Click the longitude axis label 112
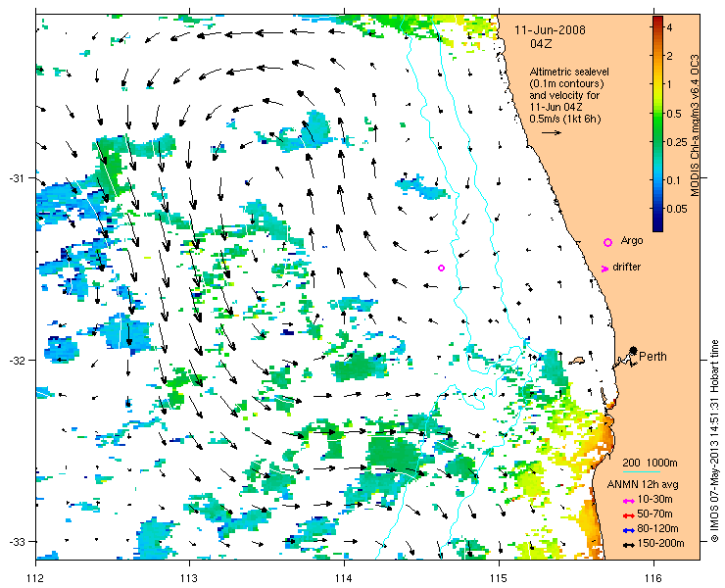The image size is (725, 588). click(35, 578)
